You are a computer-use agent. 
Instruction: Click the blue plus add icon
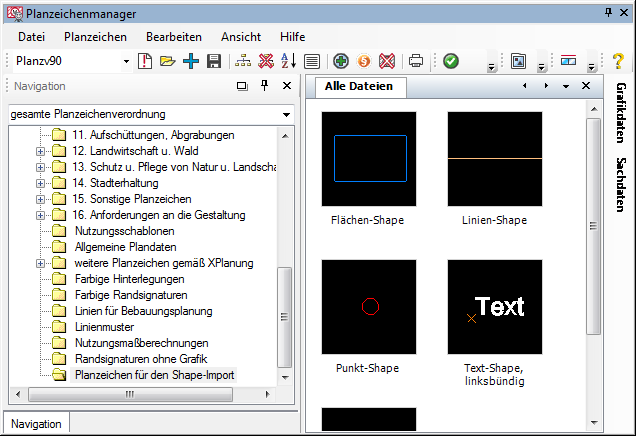coord(191,62)
